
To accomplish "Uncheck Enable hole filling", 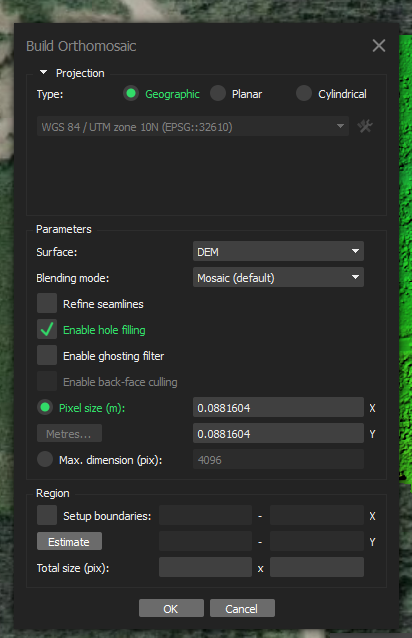I will pos(47,330).
